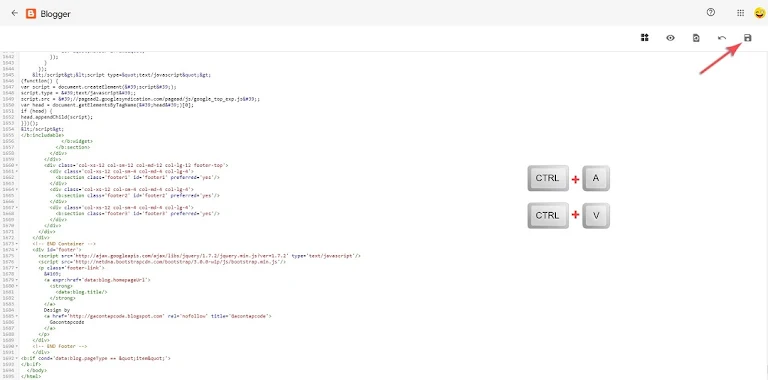
Task: Click the Blogger title text
Action: pos(55,14)
